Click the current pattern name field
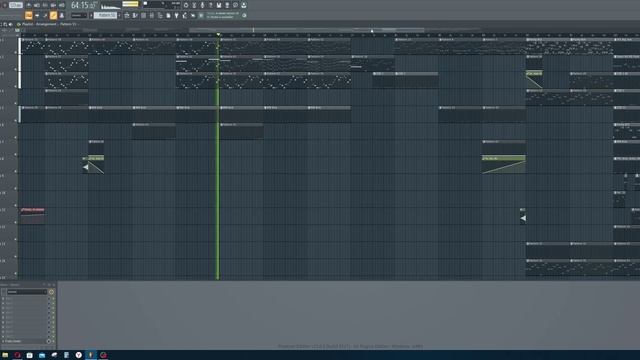 106,15
